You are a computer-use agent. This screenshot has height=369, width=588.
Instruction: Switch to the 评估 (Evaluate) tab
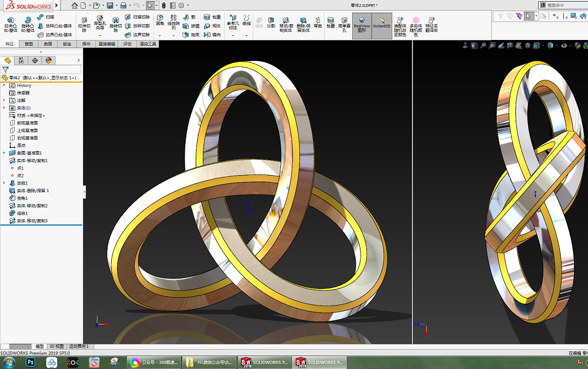128,44
